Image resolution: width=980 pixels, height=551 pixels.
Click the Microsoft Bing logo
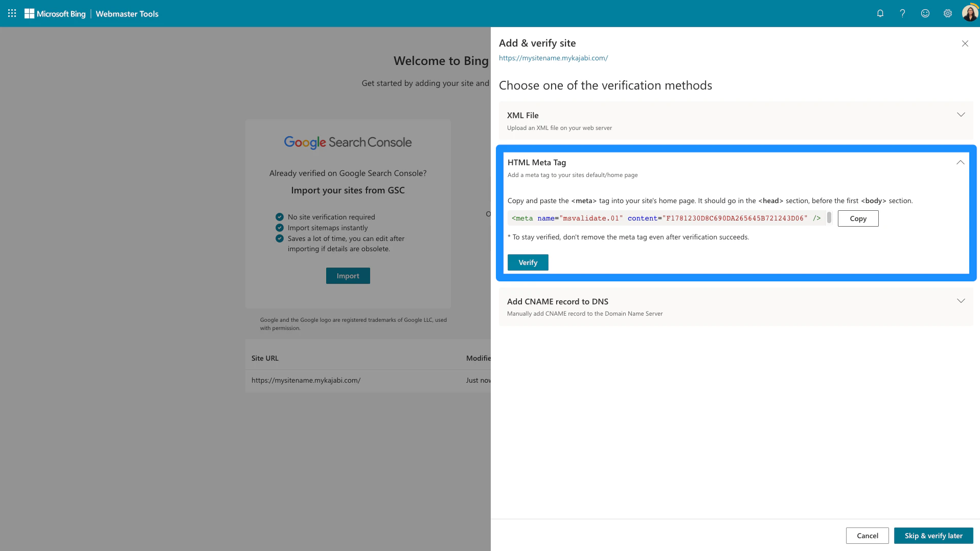pos(55,13)
